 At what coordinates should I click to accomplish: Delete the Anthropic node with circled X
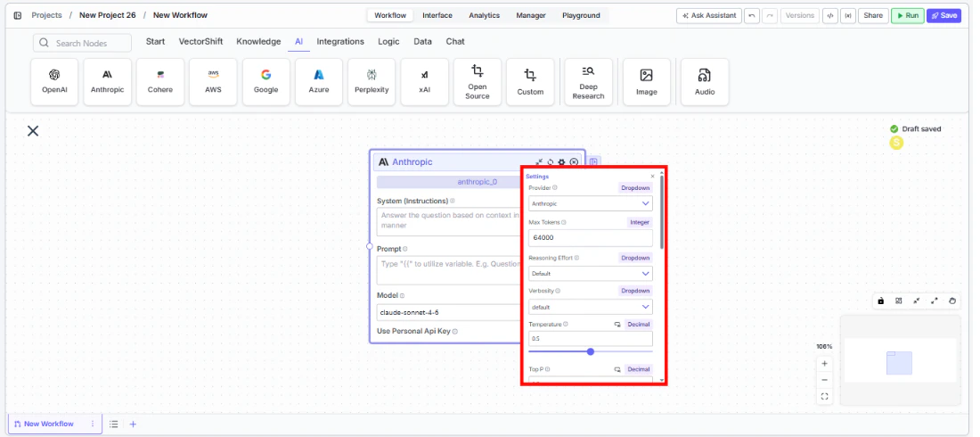coord(574,162)
